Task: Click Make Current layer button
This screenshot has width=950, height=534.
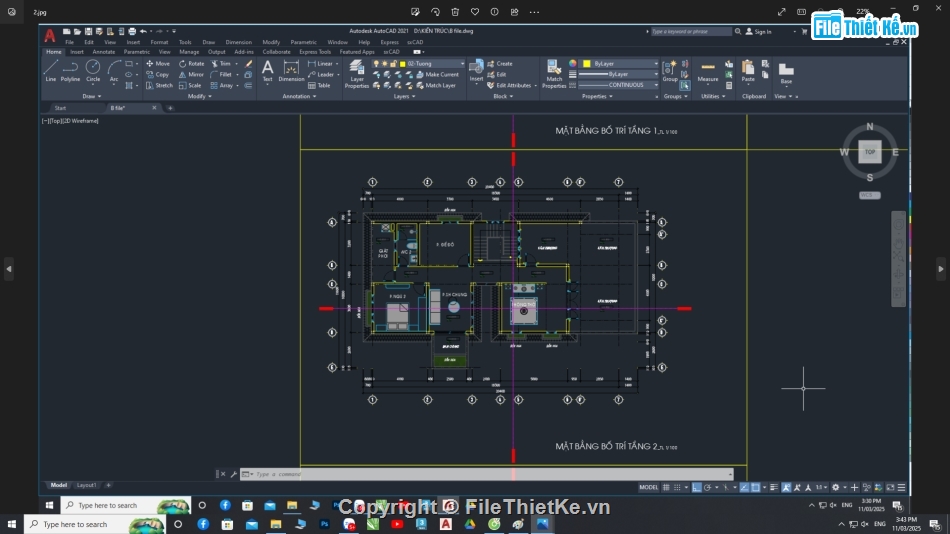Action: point(437,75)
